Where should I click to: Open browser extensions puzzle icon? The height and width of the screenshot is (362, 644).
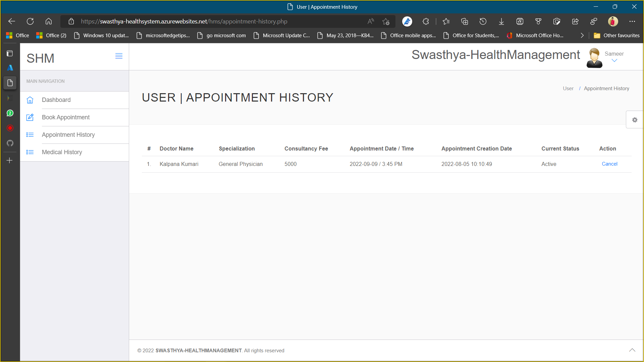426,21
